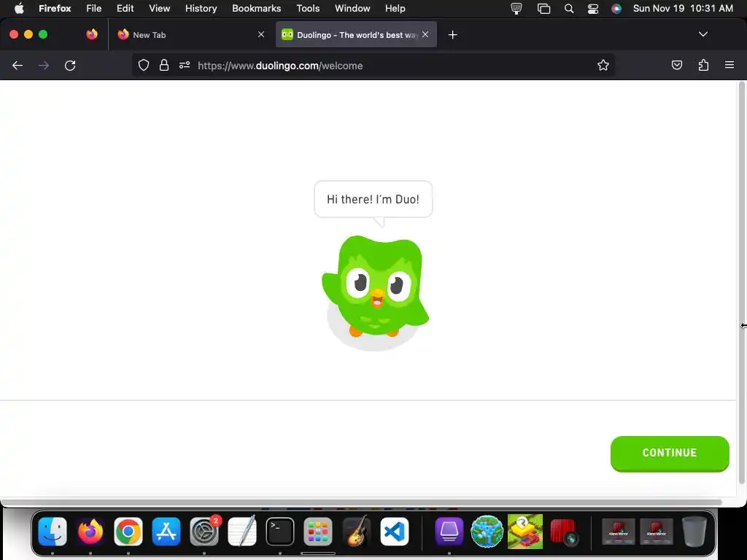Click the Stage Manager windows icon in menu bar
The height and width of the screenshot is (560, 747).
coord(543,9)
